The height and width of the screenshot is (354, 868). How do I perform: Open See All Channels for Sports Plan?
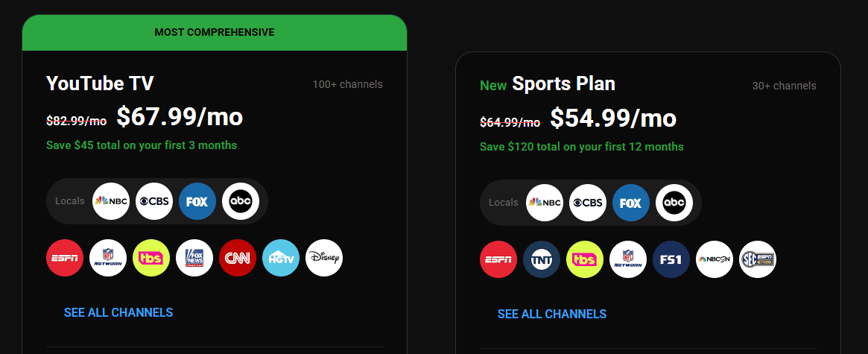coord(552,314)
